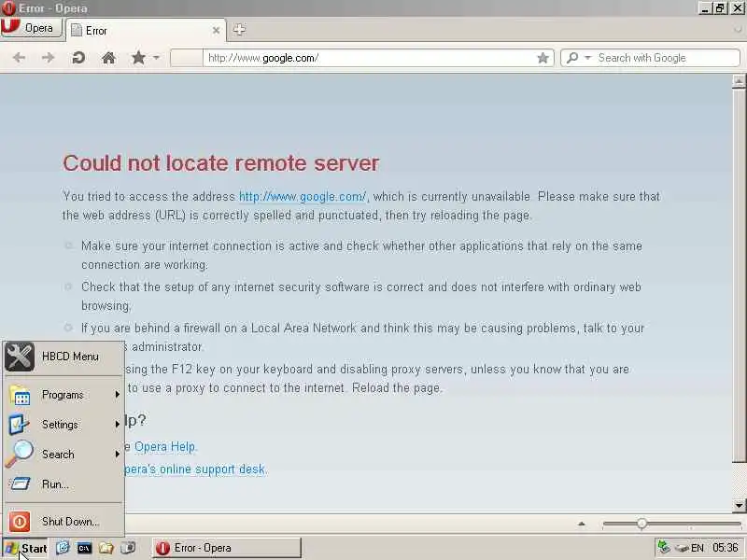
Task: Open HBCD Menu from start menu
Action: click(x=63, y=357)
